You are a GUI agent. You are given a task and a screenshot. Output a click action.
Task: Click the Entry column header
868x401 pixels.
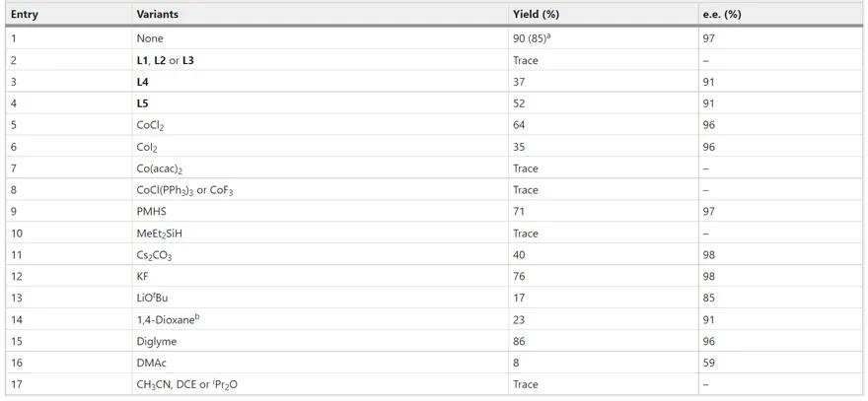24,15
